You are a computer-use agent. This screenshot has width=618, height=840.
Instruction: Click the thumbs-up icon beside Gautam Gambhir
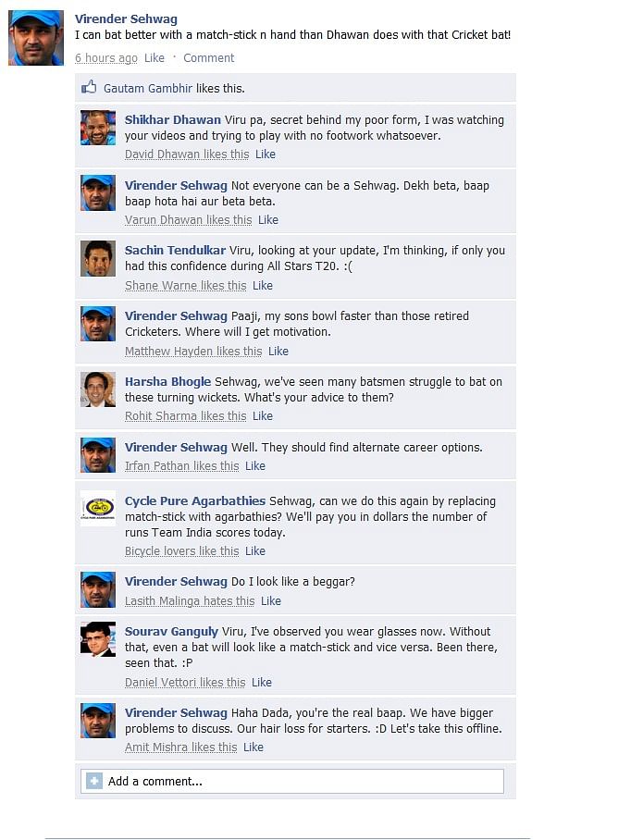click(89, 87)
